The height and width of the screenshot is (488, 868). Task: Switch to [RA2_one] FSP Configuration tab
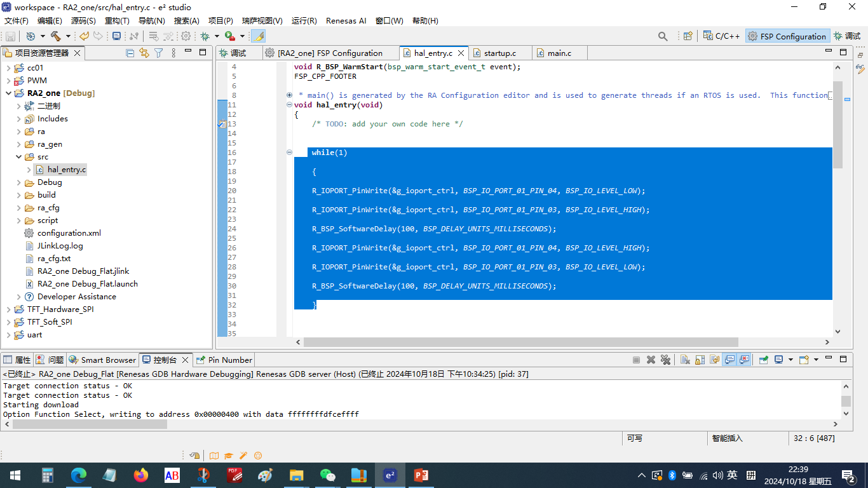click(x=330, y=53)
